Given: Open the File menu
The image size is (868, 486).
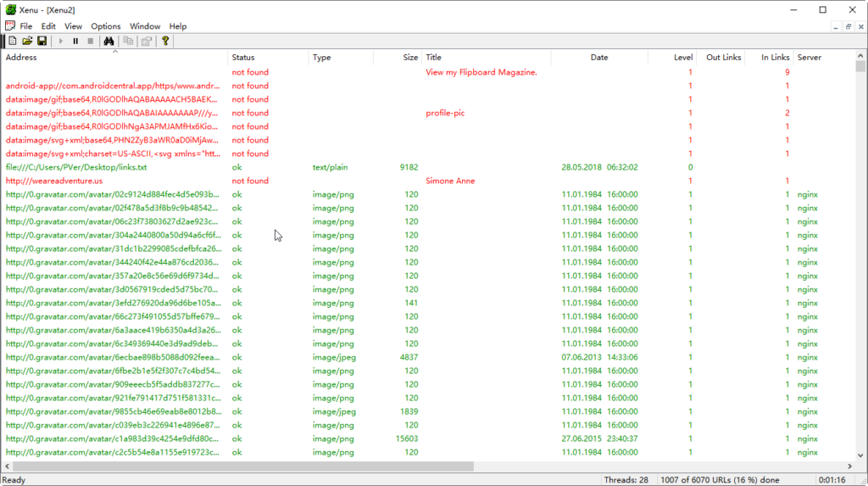Looking at the screenshot, I should coord(26,26).
